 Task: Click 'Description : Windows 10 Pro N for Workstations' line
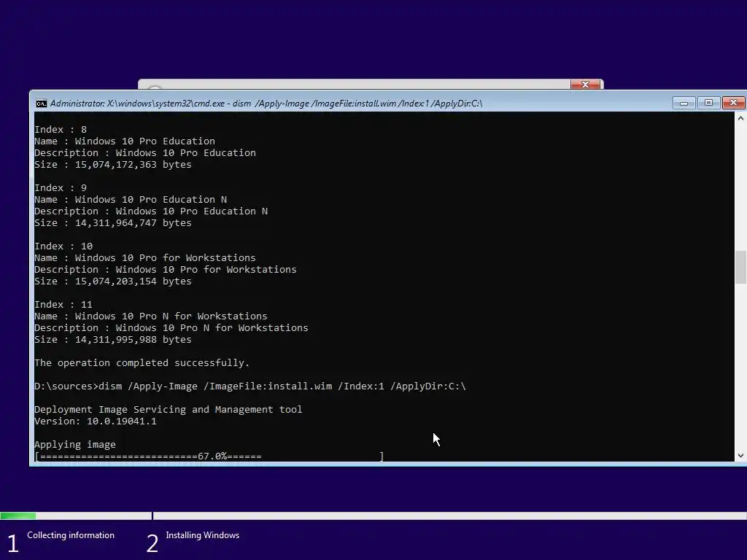tap(171, 327)
